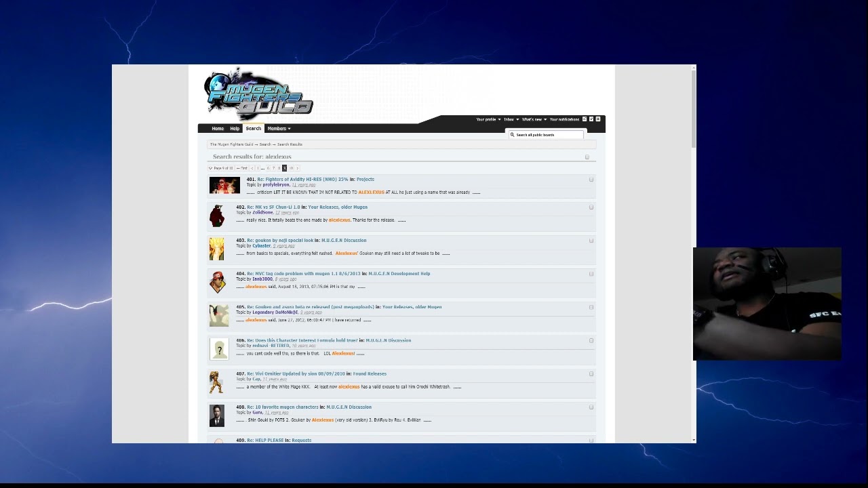The width and height of the screenshot is (868, 488).
Task: Open the Page 9 of 10 jump dropdown
Action: (x=221, y=168)
